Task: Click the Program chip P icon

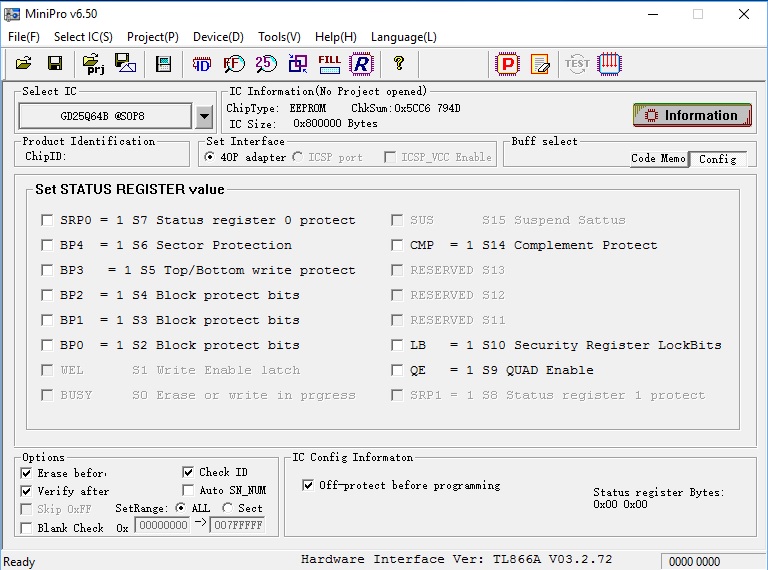Action: click(x=507, y=64)
